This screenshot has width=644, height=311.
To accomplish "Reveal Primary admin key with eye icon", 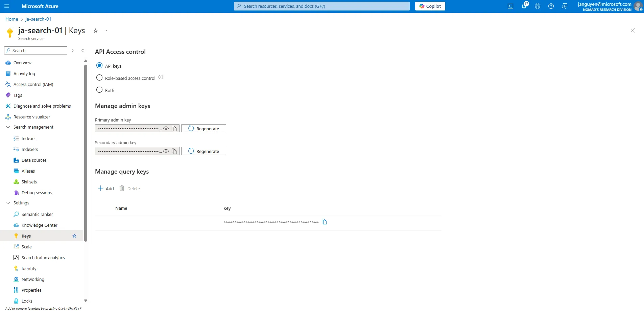I will pyautogui.click(x=166, y=129).
